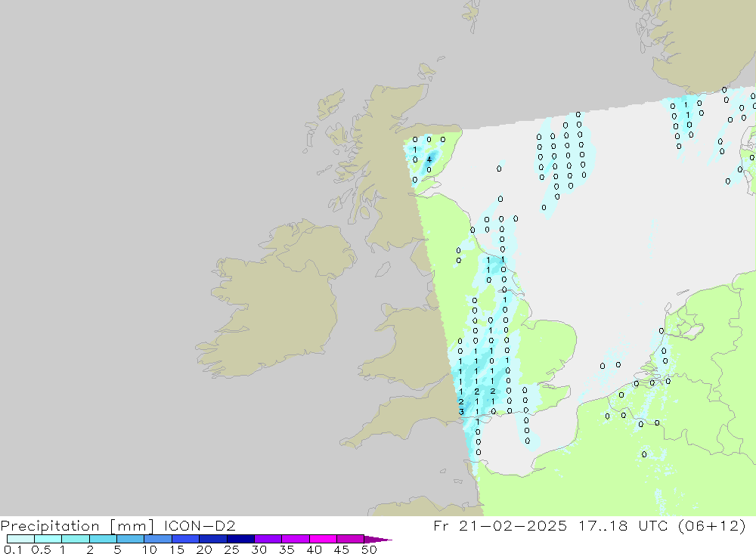Click the 40–45 mm magenta legend swatch
The height and width of the screenshot is (554, 756).
tap(323, 539)
